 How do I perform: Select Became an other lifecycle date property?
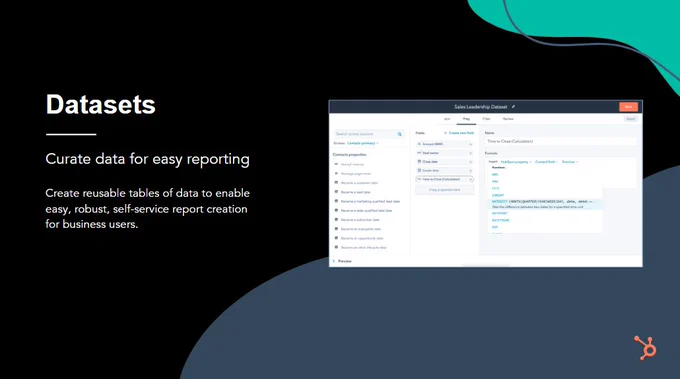click(363, 248)
